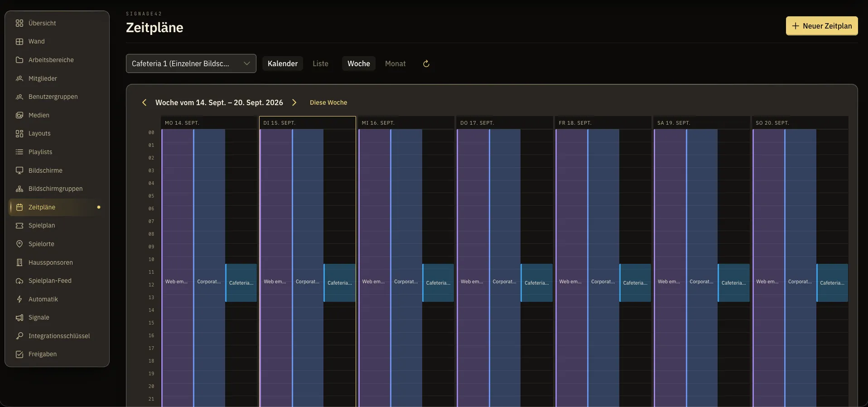Select the Spielorte location pin icon
The height and width of the screenshot is (407, 868).
tap(19, 244)
